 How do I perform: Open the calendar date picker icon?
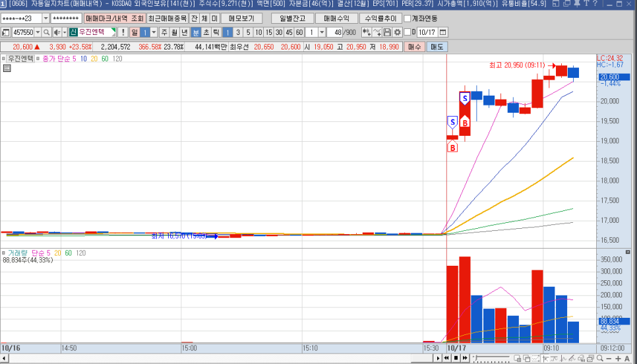coord(442,32)
